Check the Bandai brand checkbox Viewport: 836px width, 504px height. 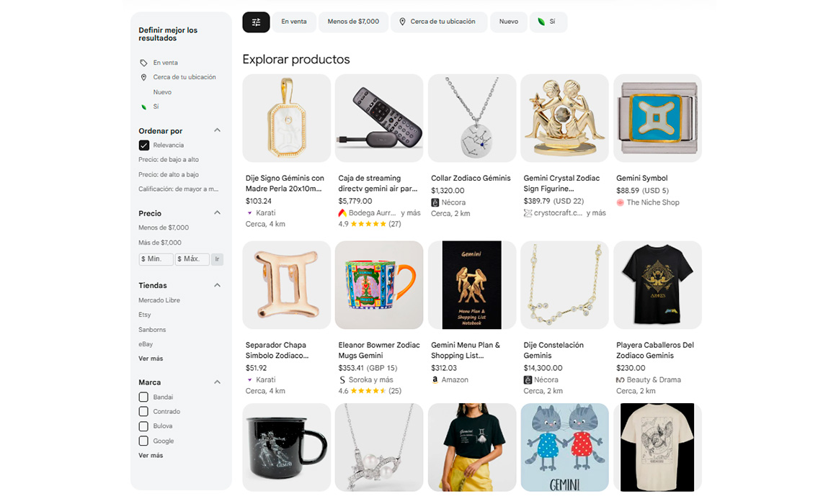[143, 397]
